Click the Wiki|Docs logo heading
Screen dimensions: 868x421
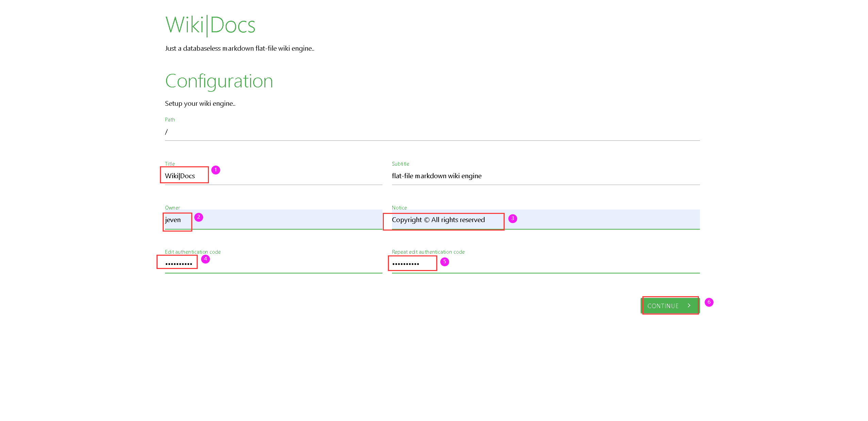tap(210, 25)
